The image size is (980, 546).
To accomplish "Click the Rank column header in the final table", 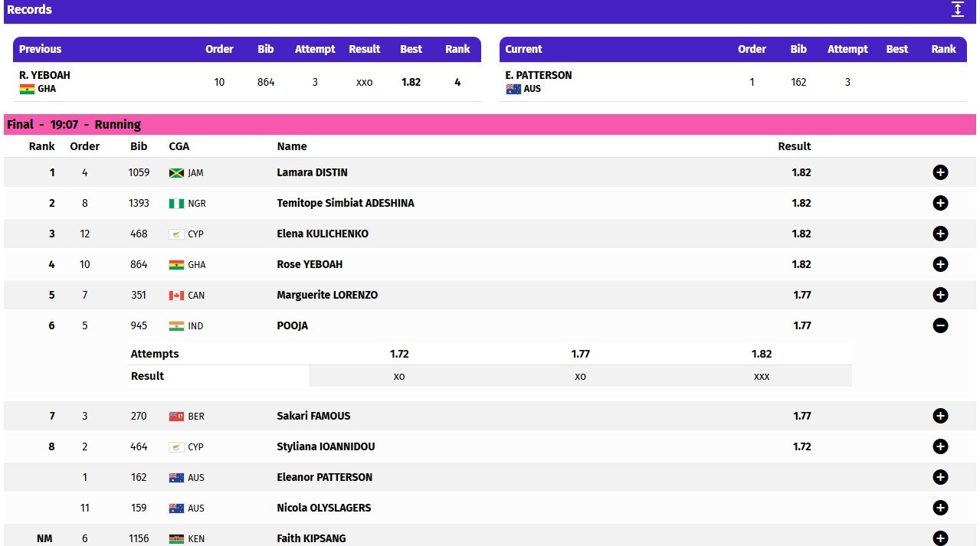I will (42, 146).
